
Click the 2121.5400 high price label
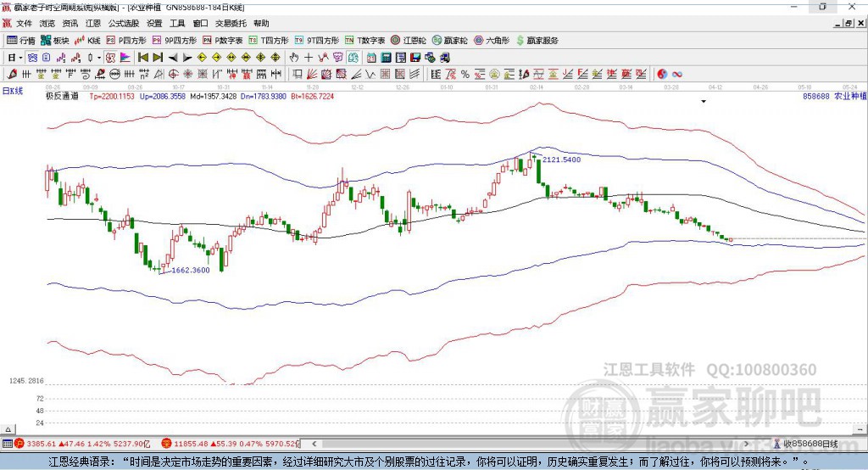point(561,159)
